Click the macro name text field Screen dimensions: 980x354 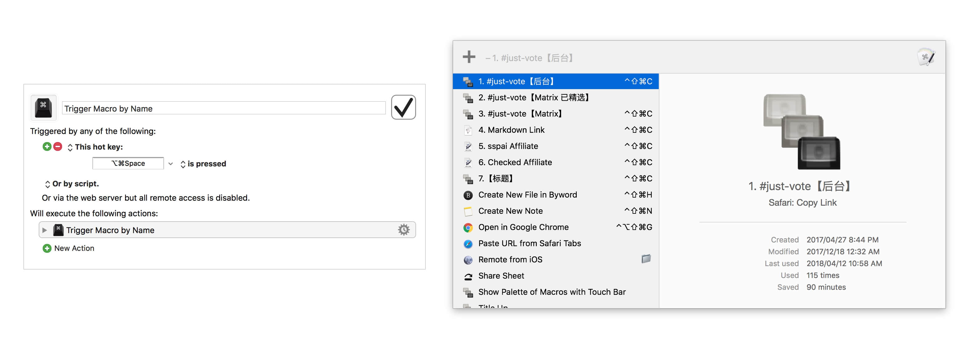coord(223,108)
